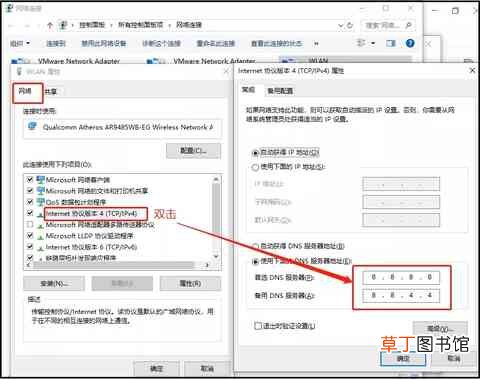This screenshot has height=379, width=480.
Task: Toggle Microsoft file and printer sharing checkbox
Action: [30, 191]
